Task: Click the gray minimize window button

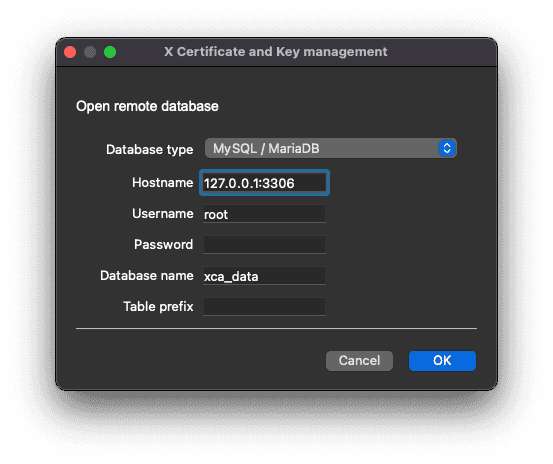Action: click(x=90, y=52)
